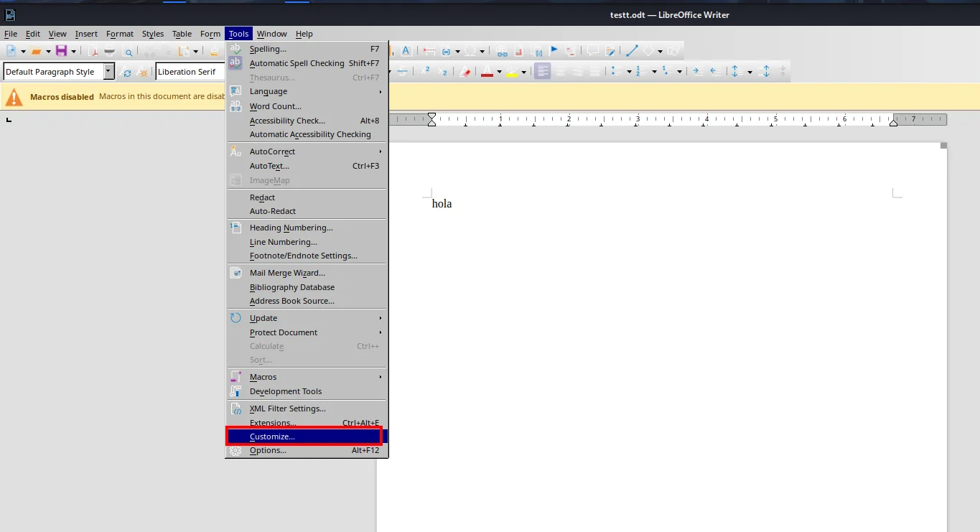Image resolution: width=980 pixels, height=532 pixels.
Task: Open the Unordered List dropdown arrow
Action: pyautogui.click(x=629, y=72)
